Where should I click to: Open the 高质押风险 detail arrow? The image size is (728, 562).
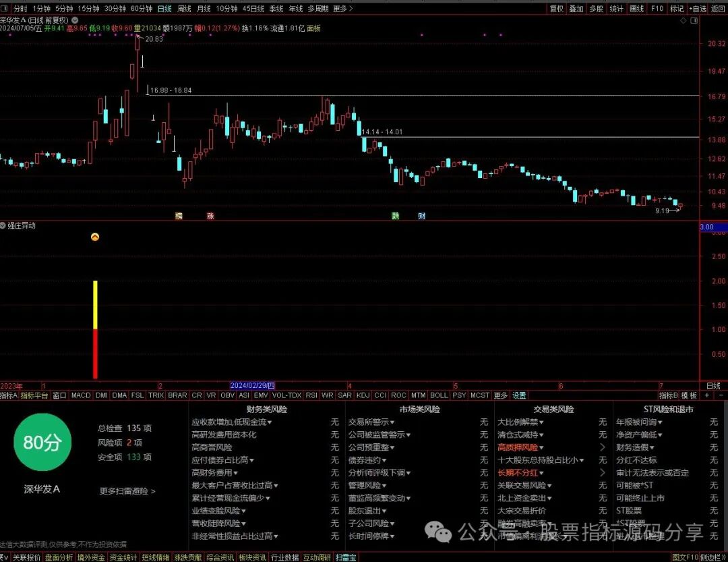coord(603,447)
